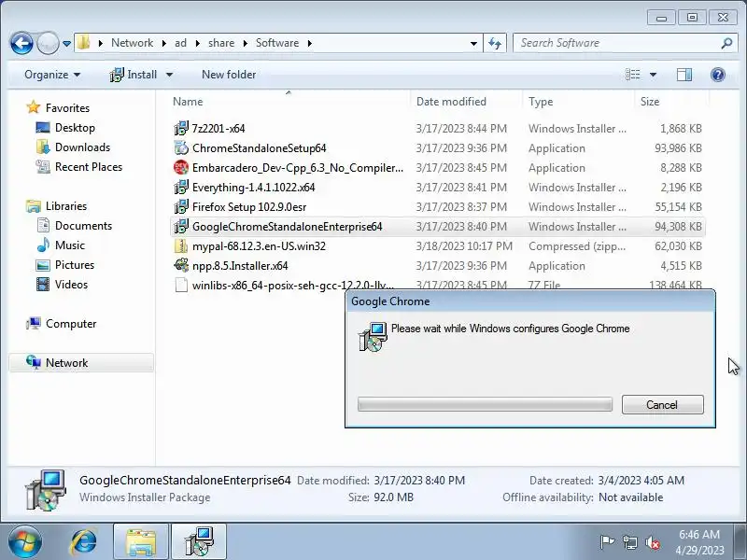The width and height of the screenshot is (747, 560).
Task: Select Computer in navigation pane
Action: [71, 324]
